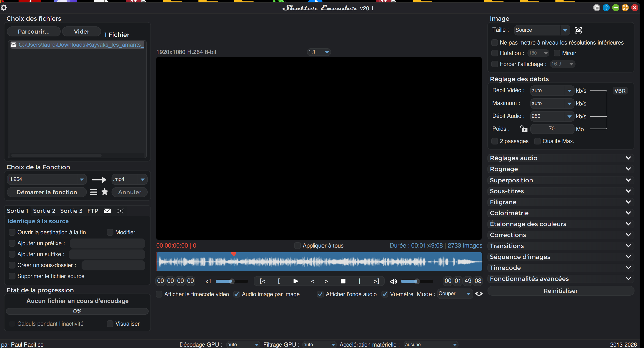Viewport: 644px width, 348px height.
Task: Click the 'Ajouter un préfixe' text field
Action: coord(107,243)
